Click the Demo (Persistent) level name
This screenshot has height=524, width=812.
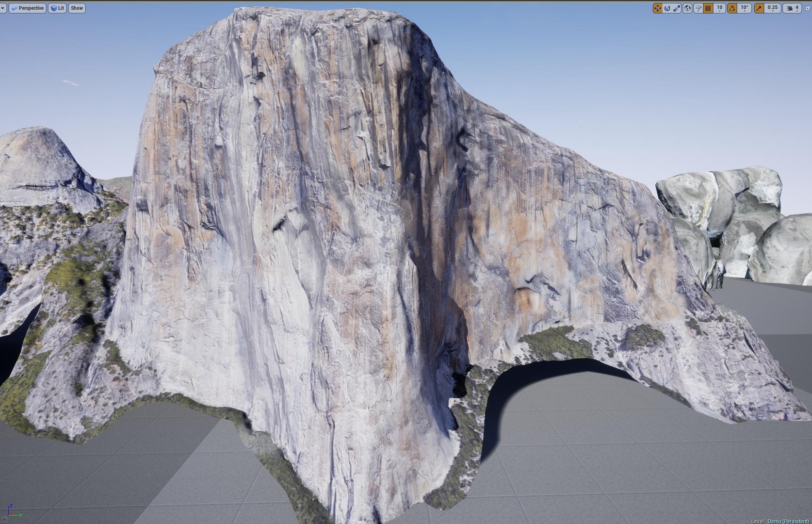[x=788, y=521]
